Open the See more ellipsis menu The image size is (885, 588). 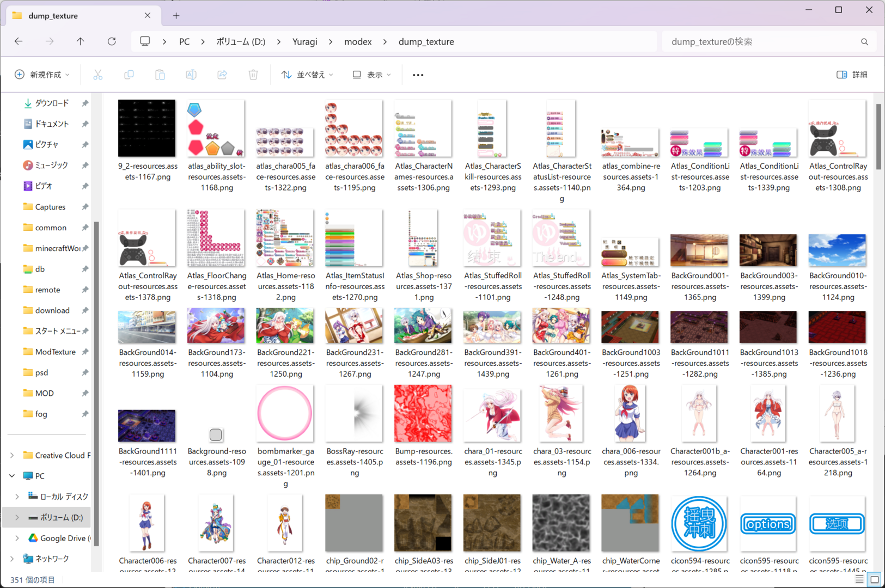click(x=418, y=75)
